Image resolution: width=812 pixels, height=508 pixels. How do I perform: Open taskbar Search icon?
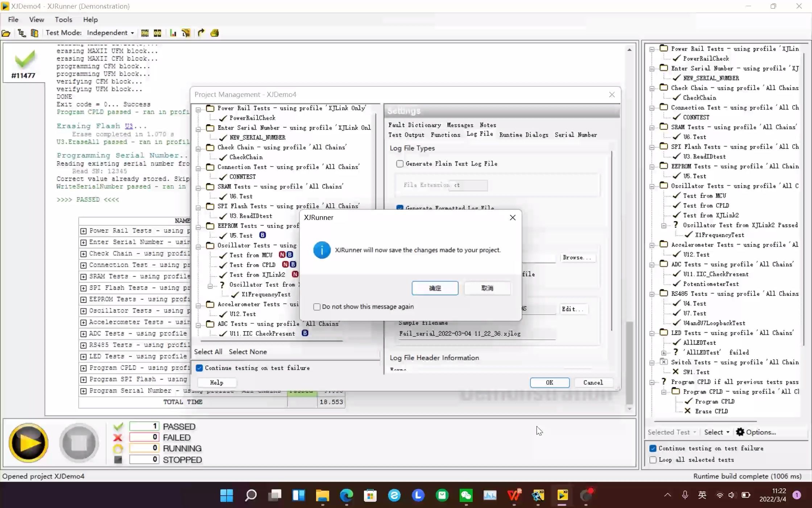250,495
